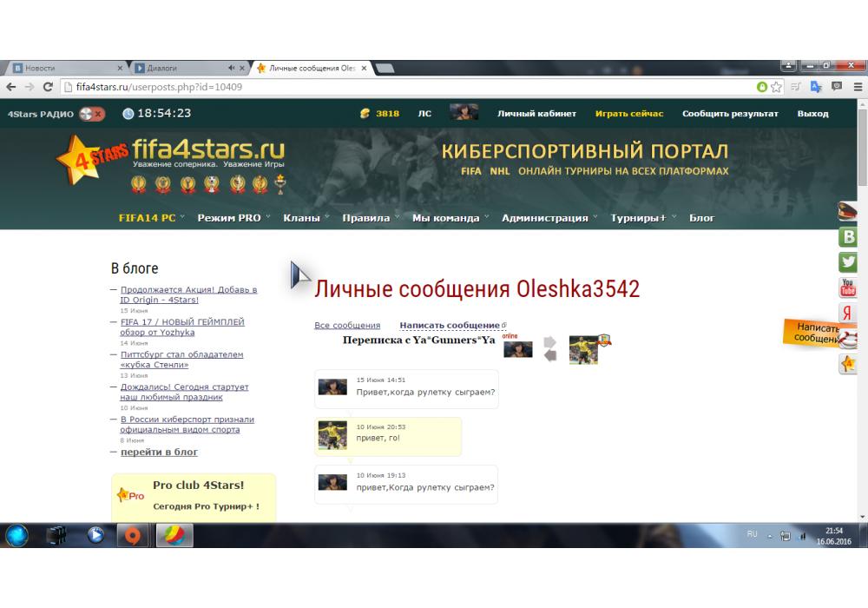Open the avatar in the 15 Июня 14:51 message

(332, 387)
